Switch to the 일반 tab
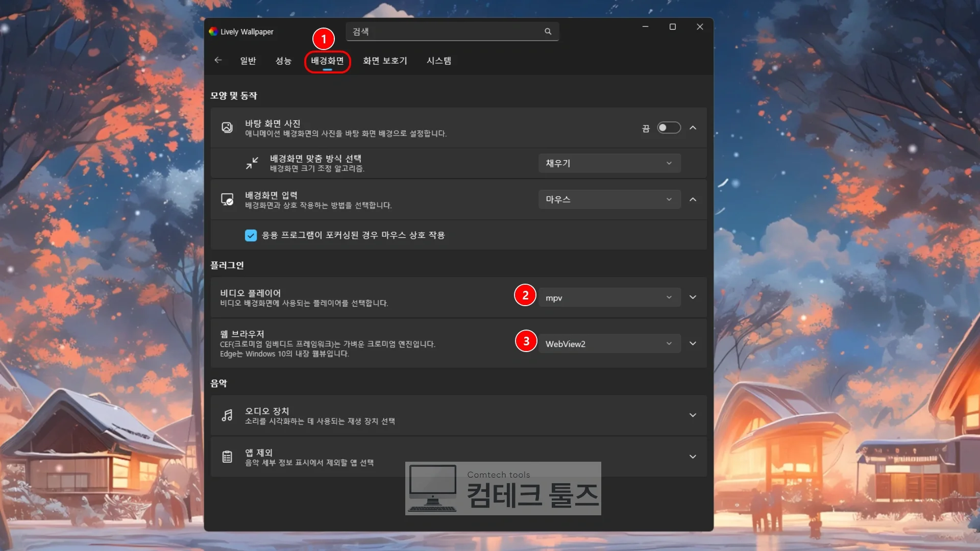980x551 pixels. coord(248,61)
